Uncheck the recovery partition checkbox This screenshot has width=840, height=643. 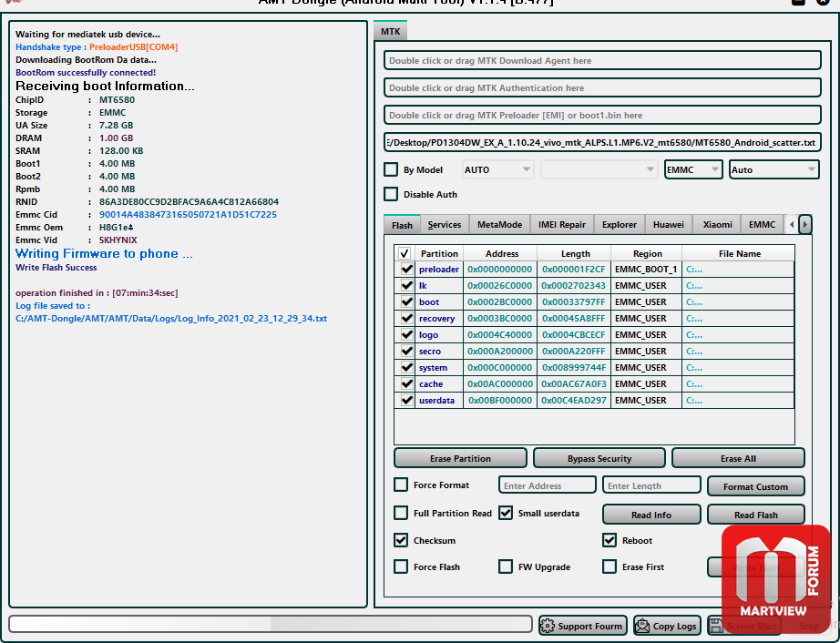[x=406, y=318]
